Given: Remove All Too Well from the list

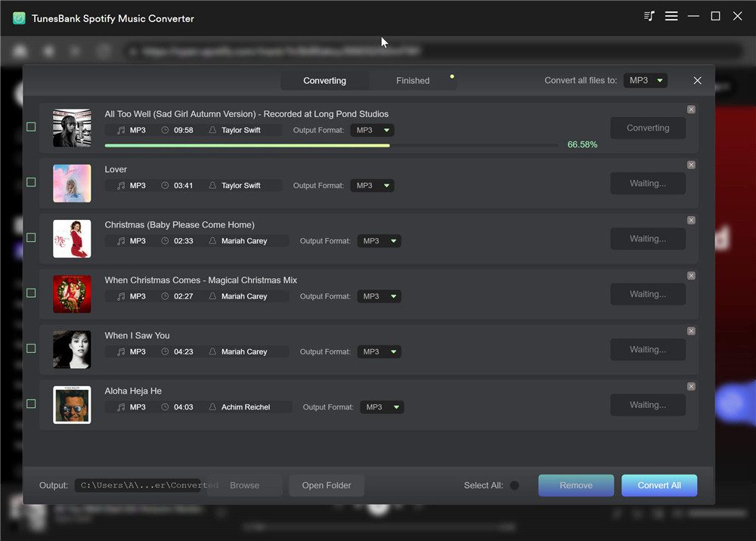Looking at the screenshot, I should coord(691,110).
